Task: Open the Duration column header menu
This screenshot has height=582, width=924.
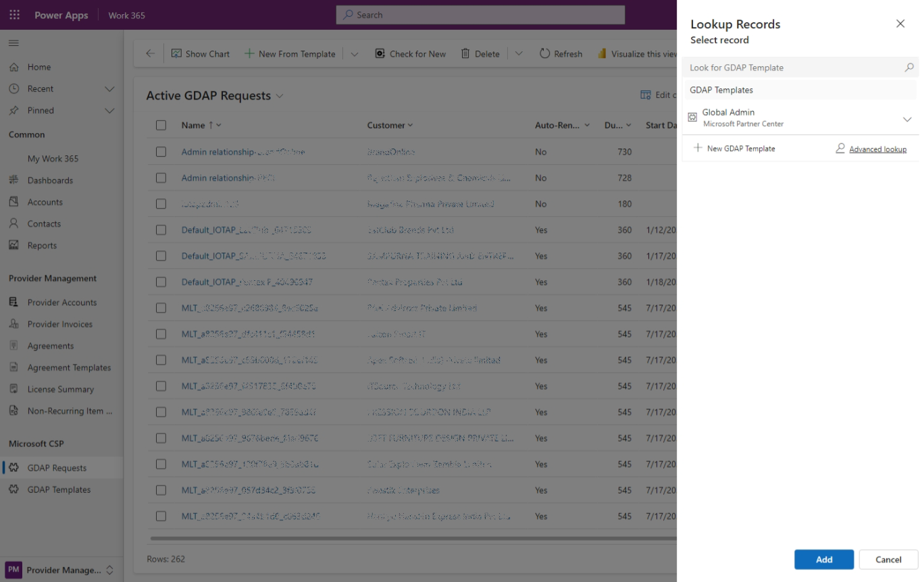Action: click(x=618, y=125)
